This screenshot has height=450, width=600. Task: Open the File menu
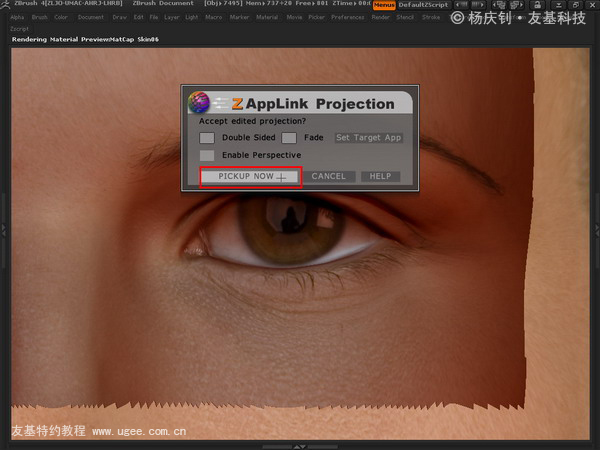pos(154,17)
